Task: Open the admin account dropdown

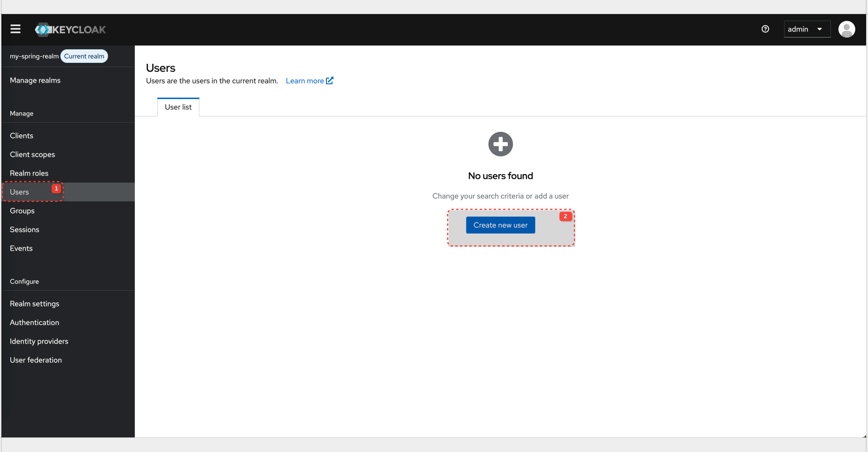Action: coord(806,29)
